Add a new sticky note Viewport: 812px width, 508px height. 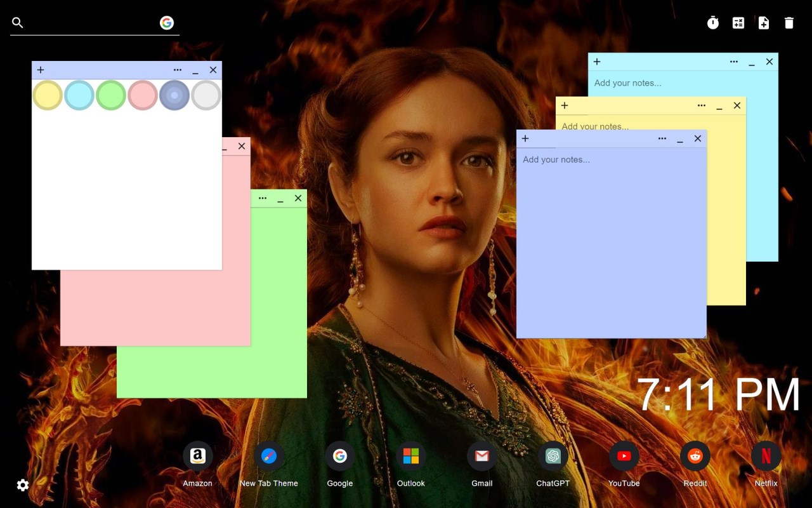click(764, 23)
